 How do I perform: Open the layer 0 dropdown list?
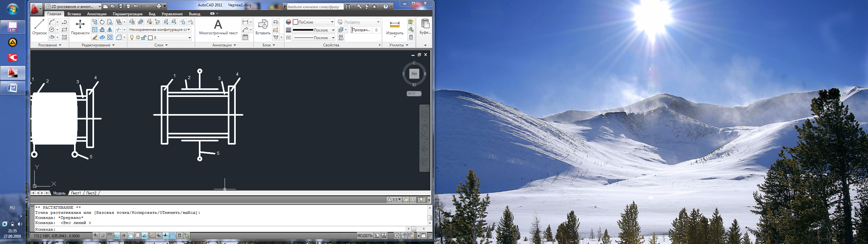tap(160, 38)
